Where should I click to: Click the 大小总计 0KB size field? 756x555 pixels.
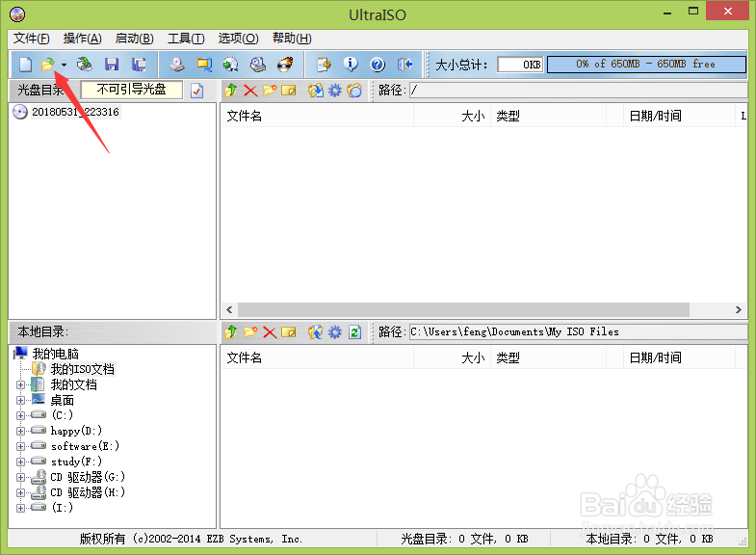click(x=520, y=65)
